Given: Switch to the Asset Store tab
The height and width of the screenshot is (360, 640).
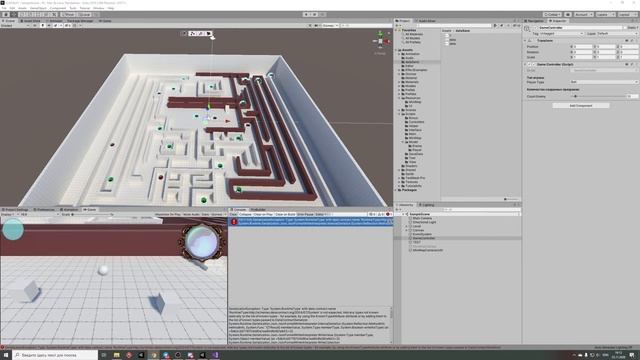Looking at the screenshot, I should click(31, 21).
